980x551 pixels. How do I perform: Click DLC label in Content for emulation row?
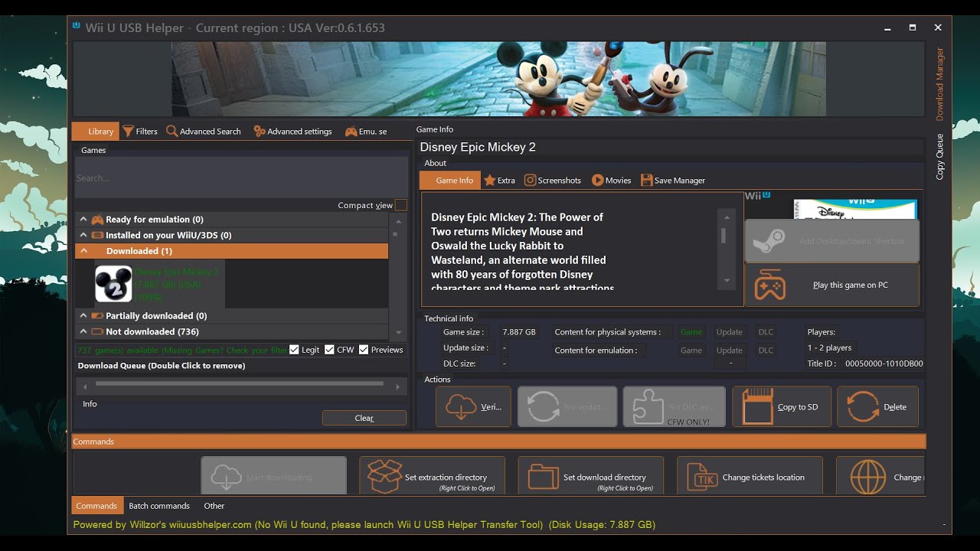(x=766, y=350)
